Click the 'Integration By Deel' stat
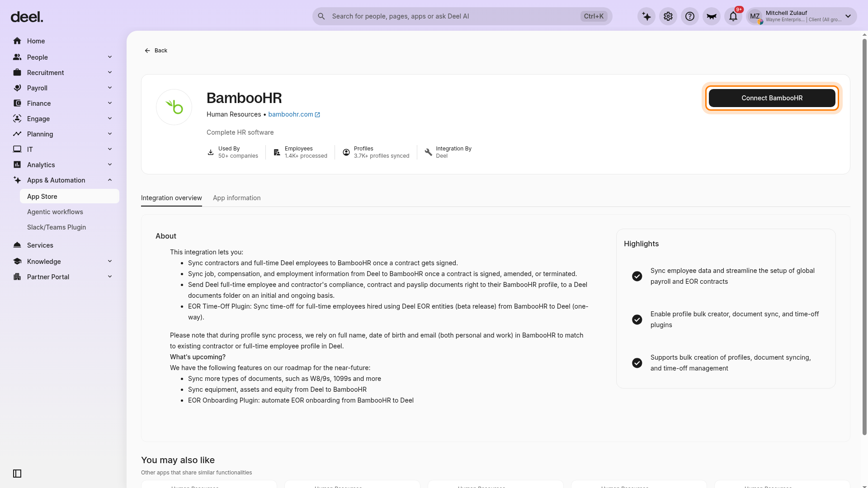This screenshot has width=868, height=488. (x=448, y=152)
